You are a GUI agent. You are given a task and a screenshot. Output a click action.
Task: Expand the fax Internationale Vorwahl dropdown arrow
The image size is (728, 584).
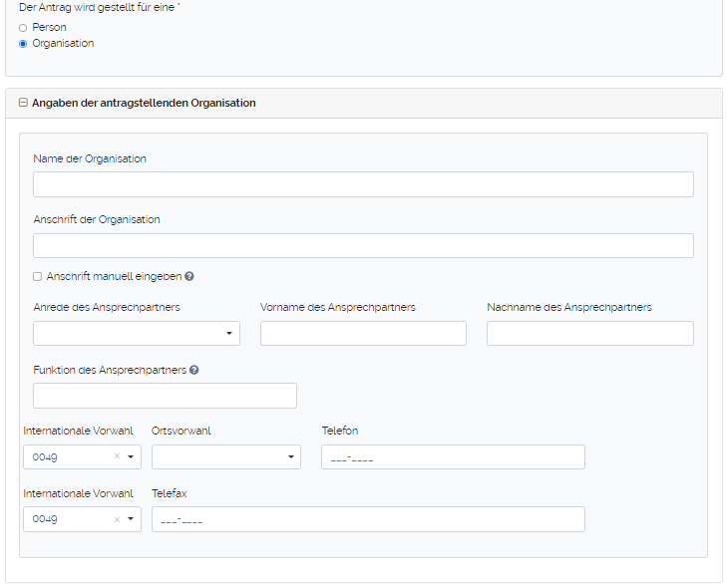coord(131,519)
